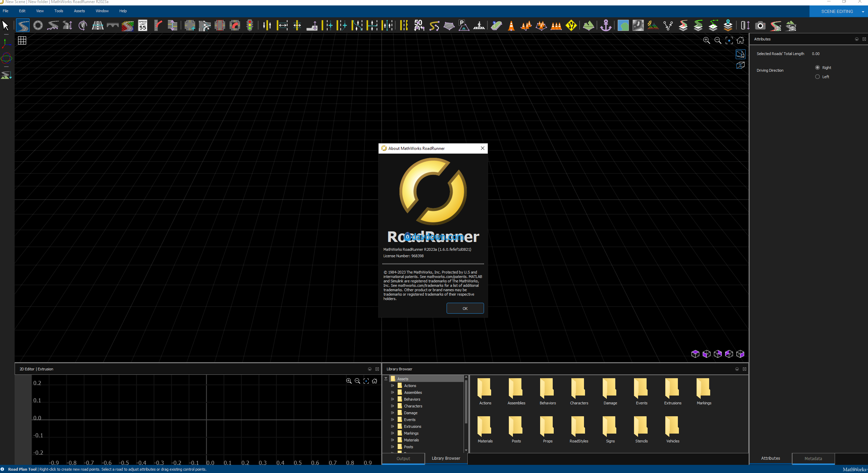This screenshot has width=868, height=473.
Task: Click frame selection in the 3D viewport
Action: pyautogui.click(x=729, y=40)
